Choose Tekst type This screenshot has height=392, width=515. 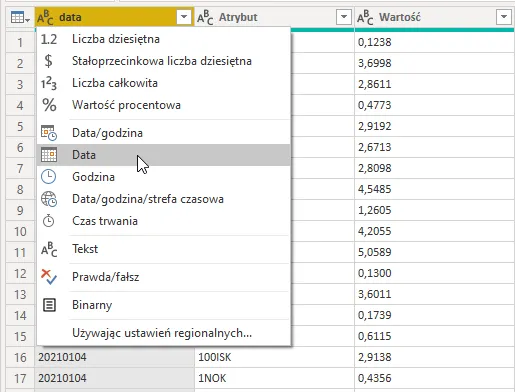(x=163, y=249)
